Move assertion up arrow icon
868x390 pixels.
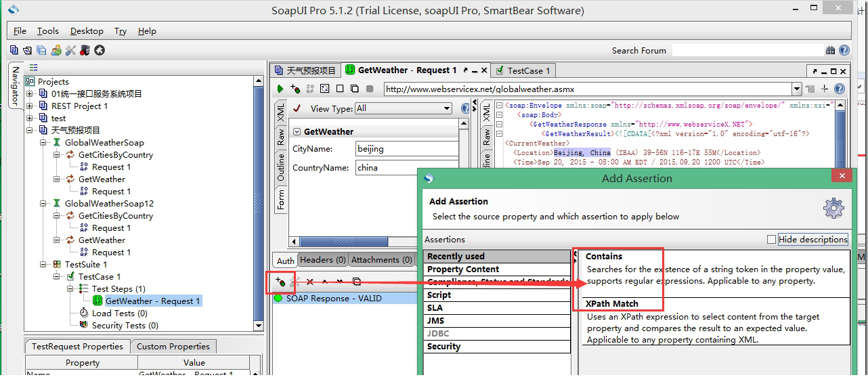pos(325,282)
